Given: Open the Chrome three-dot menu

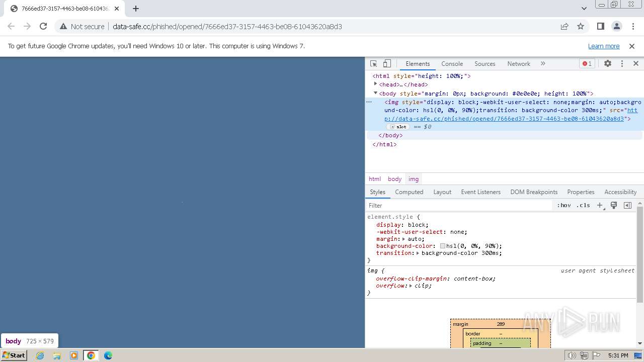Looking at the screenshot, I should pyautogui.click(x=632, y=26).
